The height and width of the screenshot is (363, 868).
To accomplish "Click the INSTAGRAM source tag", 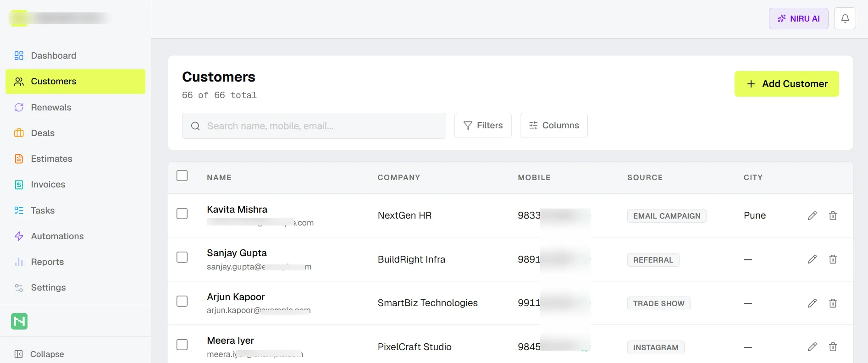I will 656,347.
